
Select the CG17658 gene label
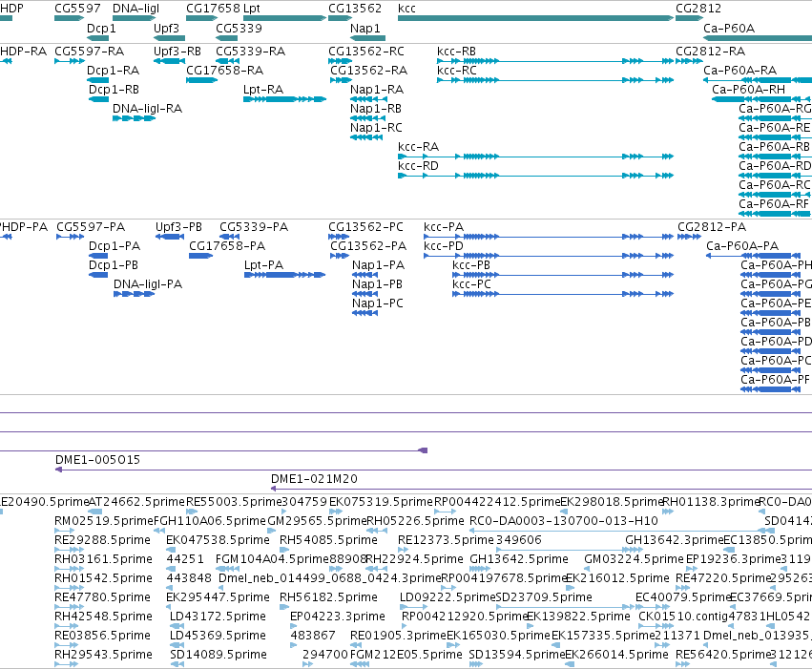pos(213,9)
